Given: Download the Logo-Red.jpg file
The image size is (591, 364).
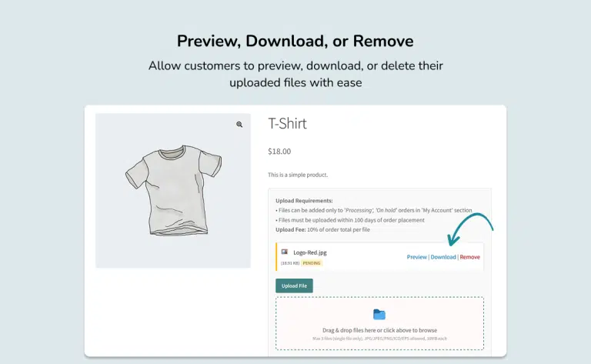Looking at the screenshot, I should [x=443, y=257].
